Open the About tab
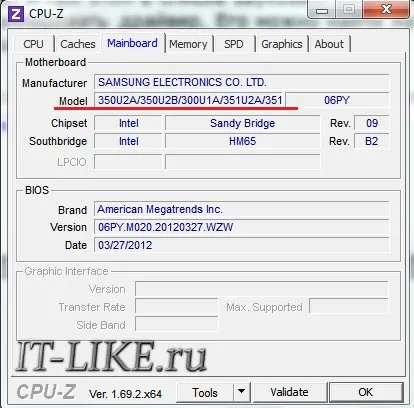 329,44
